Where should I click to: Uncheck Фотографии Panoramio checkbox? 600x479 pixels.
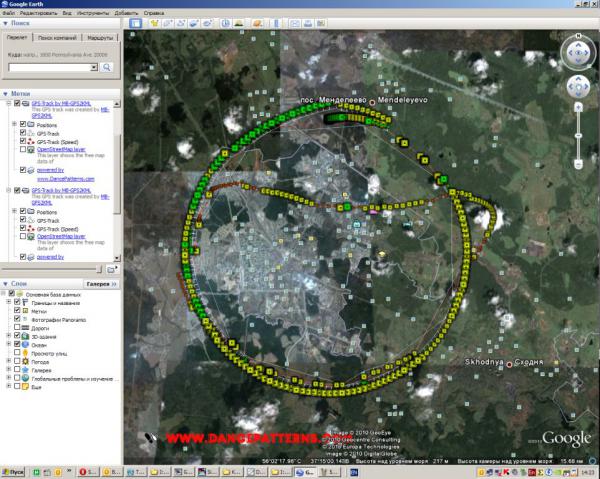(17, 319)
